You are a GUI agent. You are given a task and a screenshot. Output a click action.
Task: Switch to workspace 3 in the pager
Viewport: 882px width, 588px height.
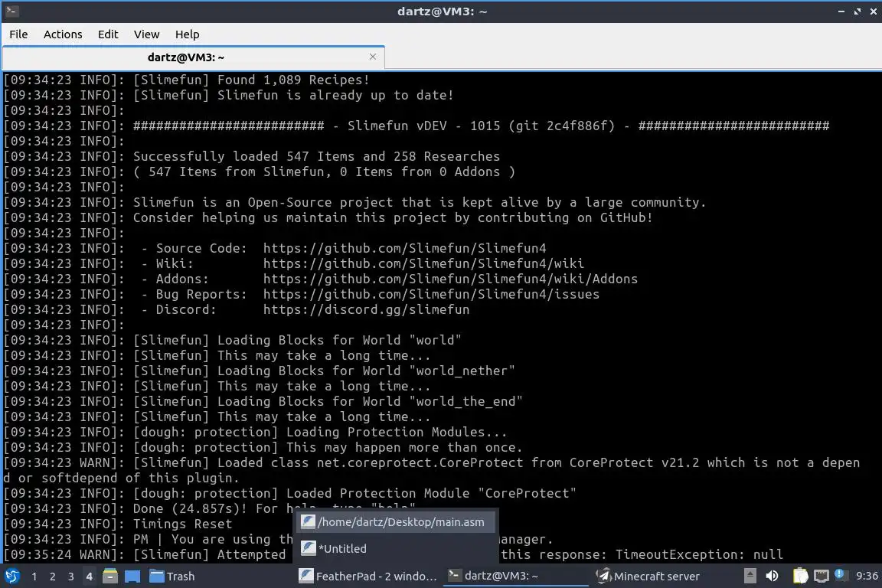71,577
